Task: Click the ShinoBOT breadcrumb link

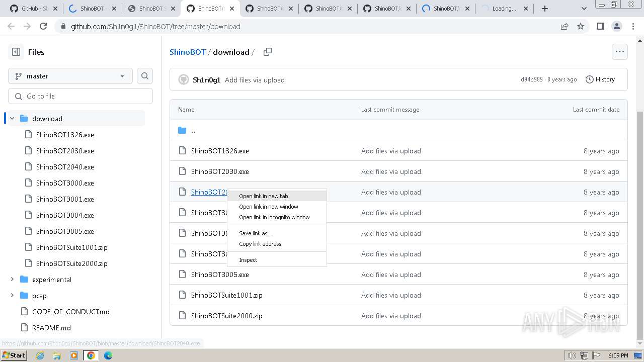Action: tap(188, 52)
